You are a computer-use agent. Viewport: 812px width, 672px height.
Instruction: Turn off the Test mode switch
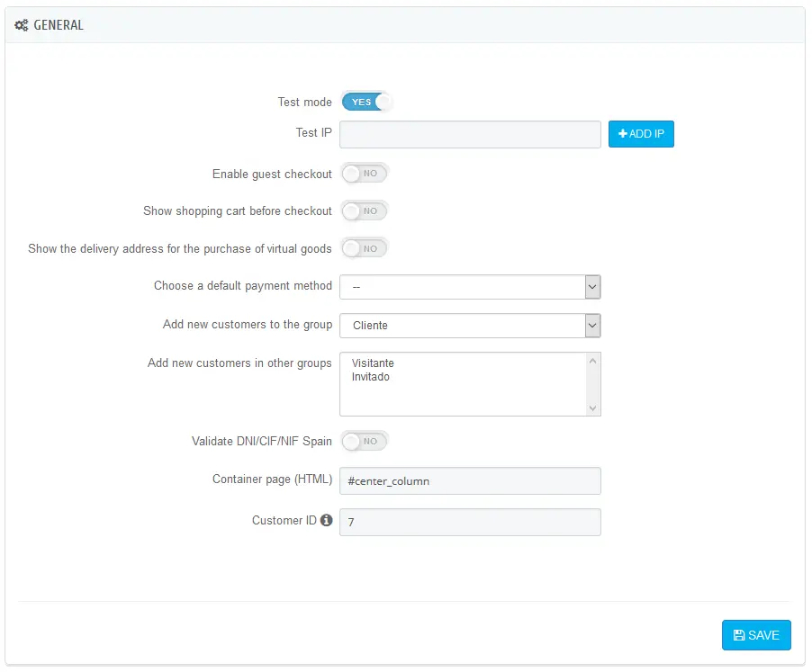[366, 102]
